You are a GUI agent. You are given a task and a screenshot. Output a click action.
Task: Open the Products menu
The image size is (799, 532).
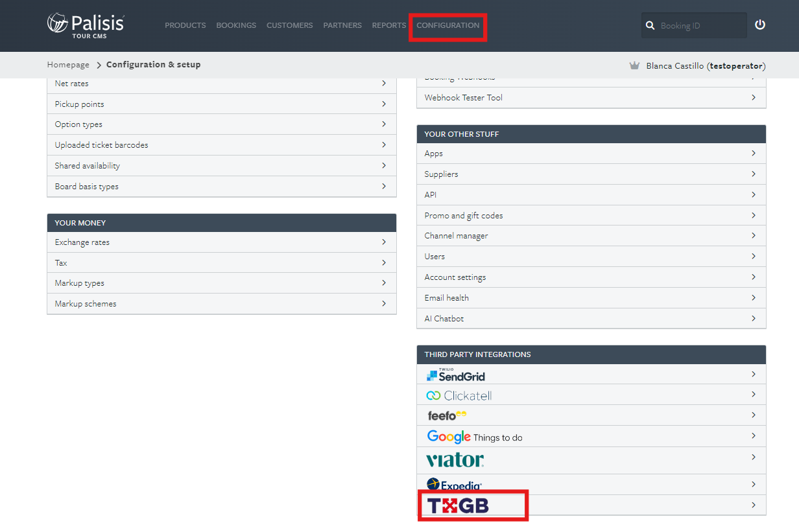(x=185, y=25)
